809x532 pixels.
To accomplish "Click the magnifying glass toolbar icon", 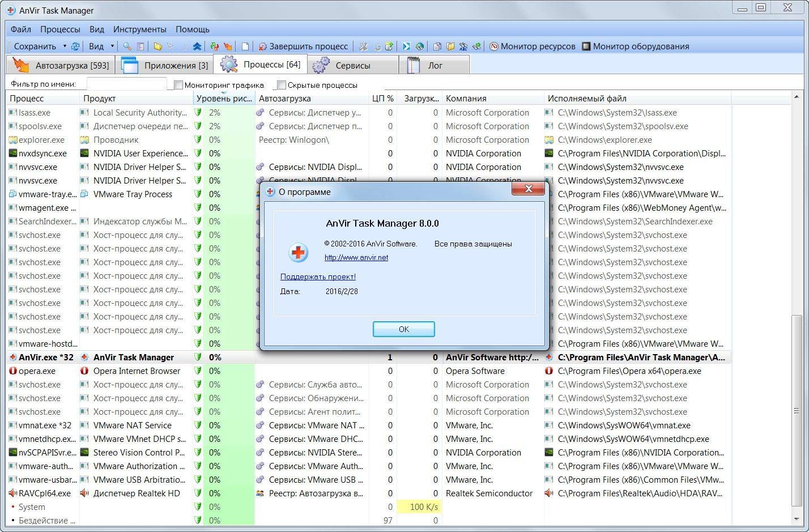I will (x=127, y=46).
